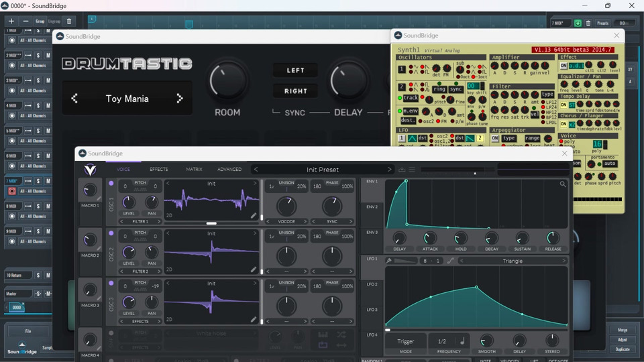Screen dimensions: 644x362
Task: Click the save preset icon beside Init Preset
Action: click(x=402, y=170)
